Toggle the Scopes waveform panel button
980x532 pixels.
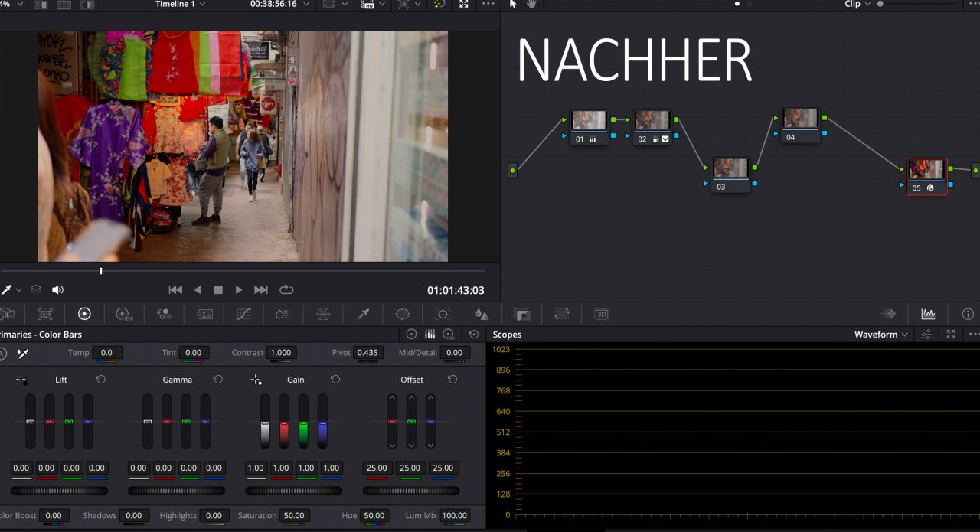point(928,314)
